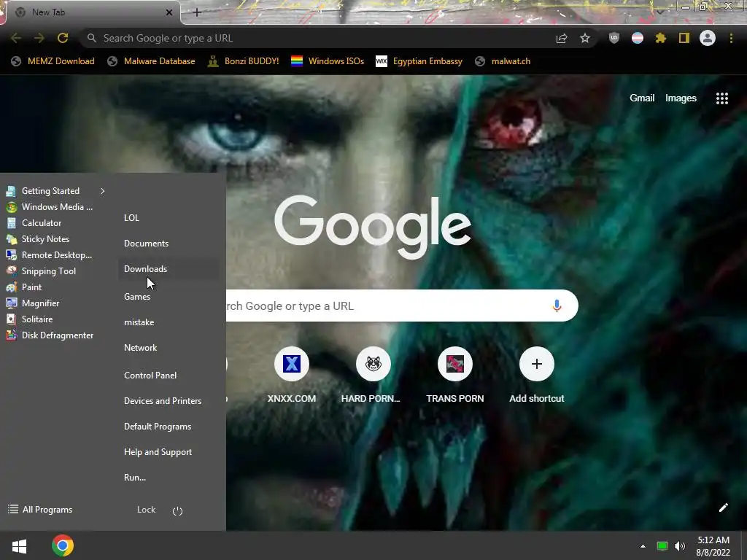Open the MEMZ Download bookmark
This screenshot has height=560, width=747.
click(x=53, y=61)
